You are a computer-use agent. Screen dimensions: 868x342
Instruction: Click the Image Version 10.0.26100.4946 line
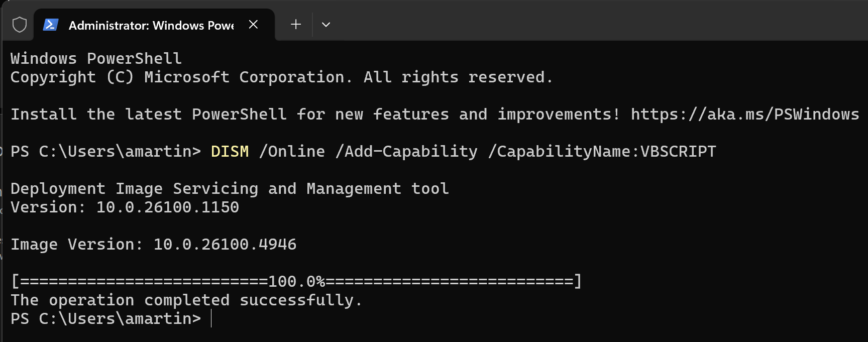coord(153,245)
